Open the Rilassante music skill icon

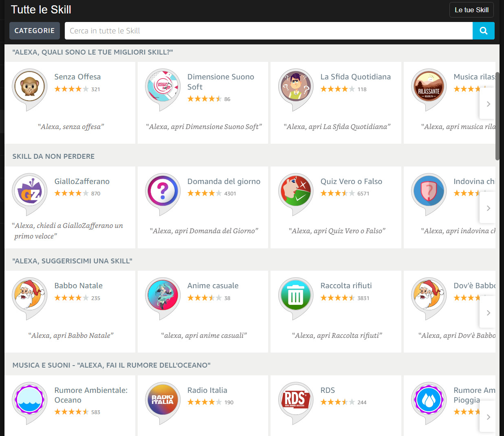pos(429,89)
